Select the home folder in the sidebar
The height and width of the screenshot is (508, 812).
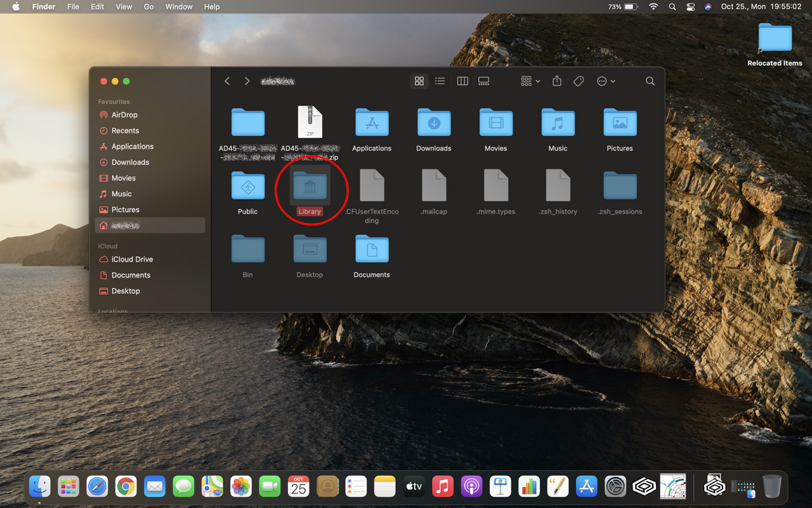(150, 225)
